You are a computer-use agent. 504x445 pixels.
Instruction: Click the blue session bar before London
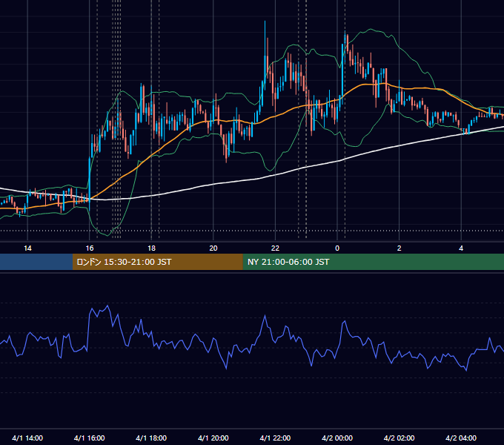[x=36, y=262]
